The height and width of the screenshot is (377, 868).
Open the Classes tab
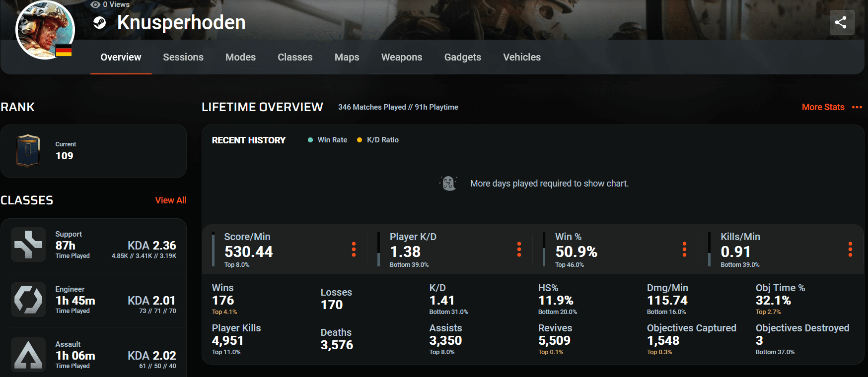click(x=295, y=57)
